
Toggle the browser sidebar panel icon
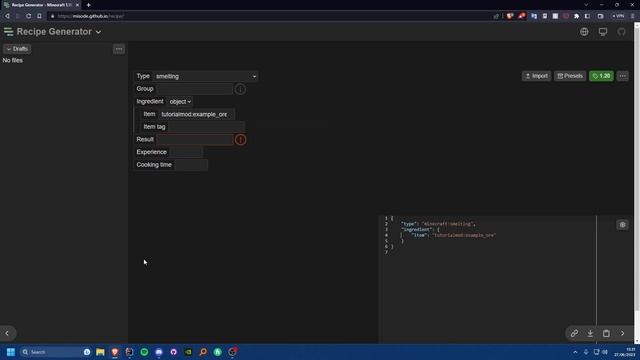pos(587,16)
